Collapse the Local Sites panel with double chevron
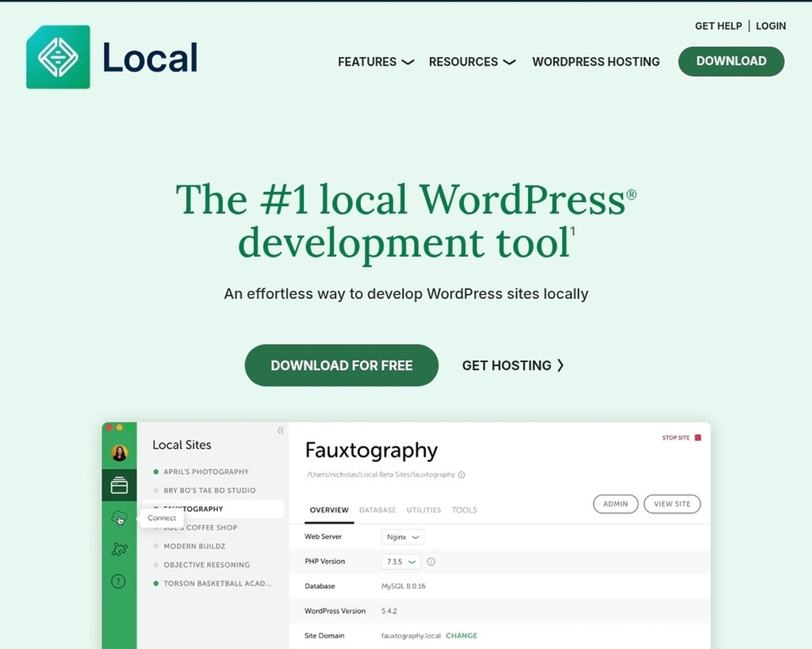Viewport: 812px width, 649px height. 280,430
